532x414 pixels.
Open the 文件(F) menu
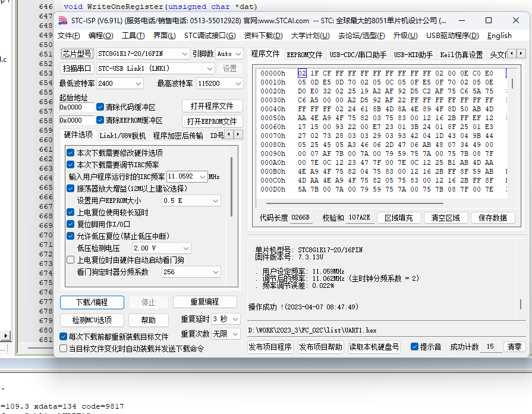[x=69, y=36]
